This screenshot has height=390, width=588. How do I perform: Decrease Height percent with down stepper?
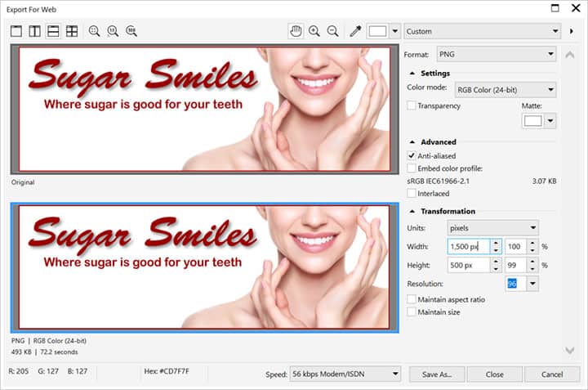pyautogui.click(x=532, y=269)
